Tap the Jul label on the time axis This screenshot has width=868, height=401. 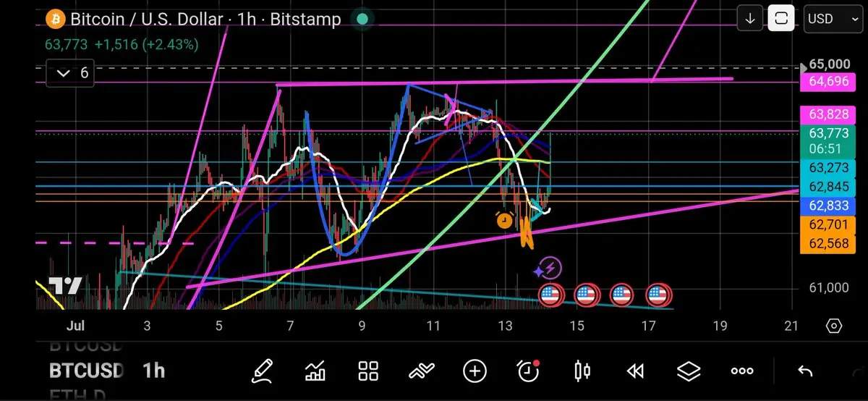(74, 326)
